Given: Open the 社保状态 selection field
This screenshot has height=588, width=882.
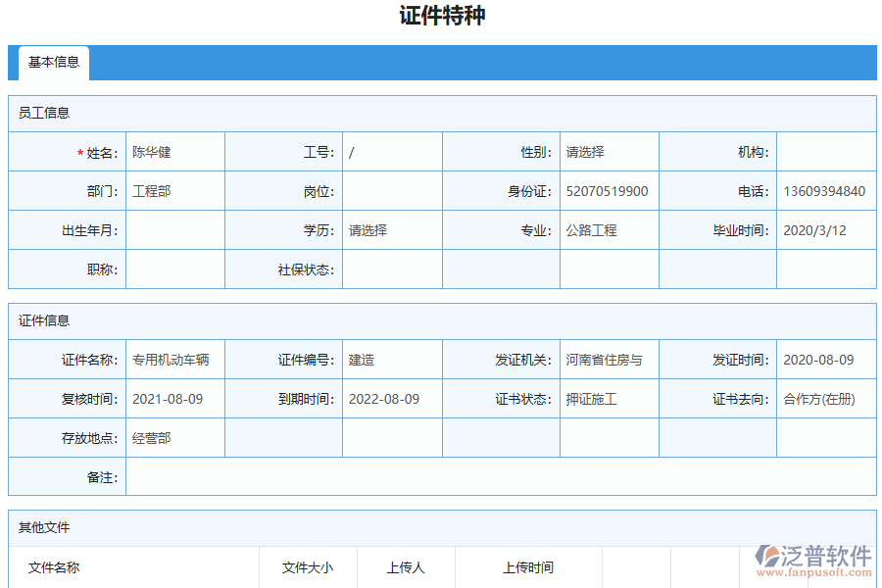Looking at the screenshot, I should tap(391, 269).
